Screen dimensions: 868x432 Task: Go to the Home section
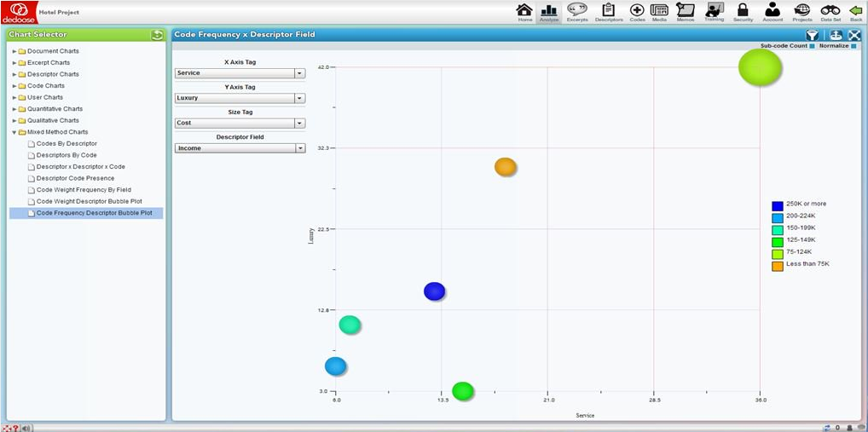(524, 12)
